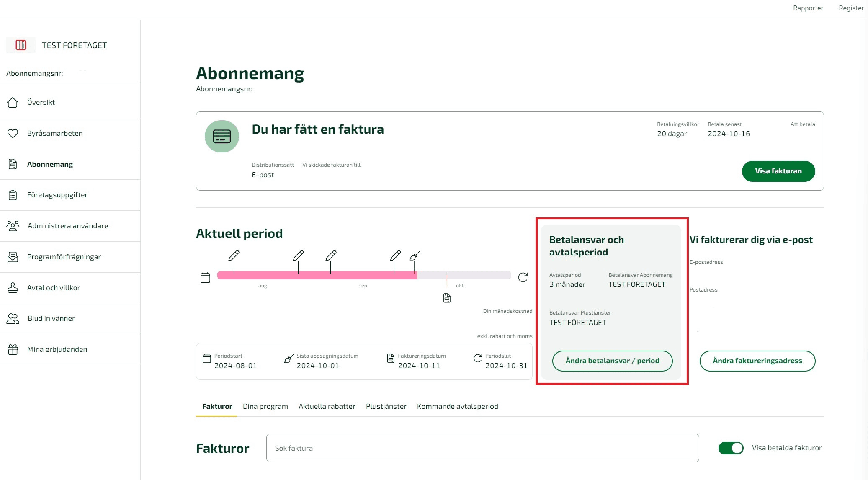The height and width of the screenshot is (480, 868).
Task: Click the users icon for Administrera användare
Action: pyautogui.click(x=13, y=226)
